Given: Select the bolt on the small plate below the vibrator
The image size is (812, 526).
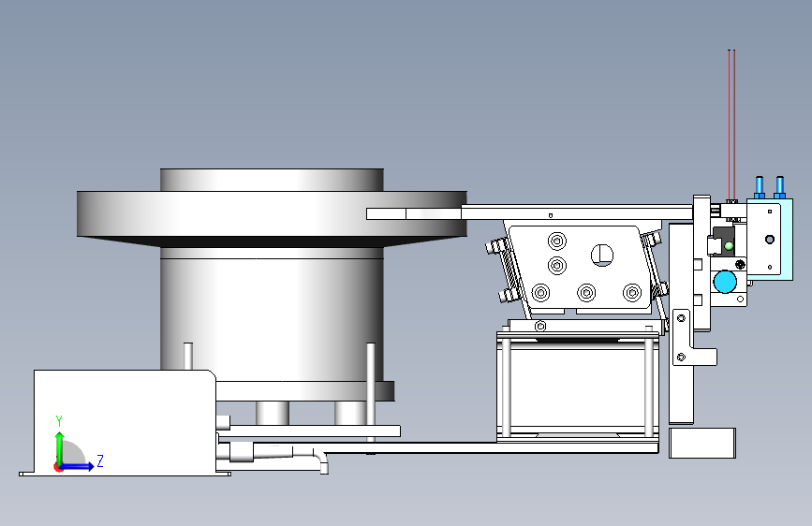Looking at the screenshot, I should tap(540, 326).
